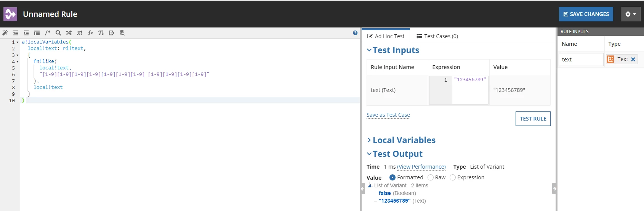Toggle comment with the /* icon
Viewport: 644px width, 211px height.
(48, 33)
